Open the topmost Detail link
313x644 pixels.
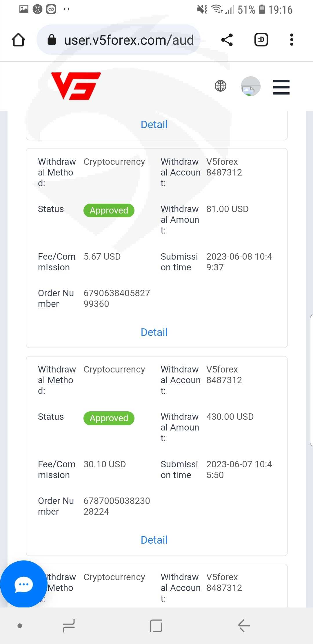(154, 124)
